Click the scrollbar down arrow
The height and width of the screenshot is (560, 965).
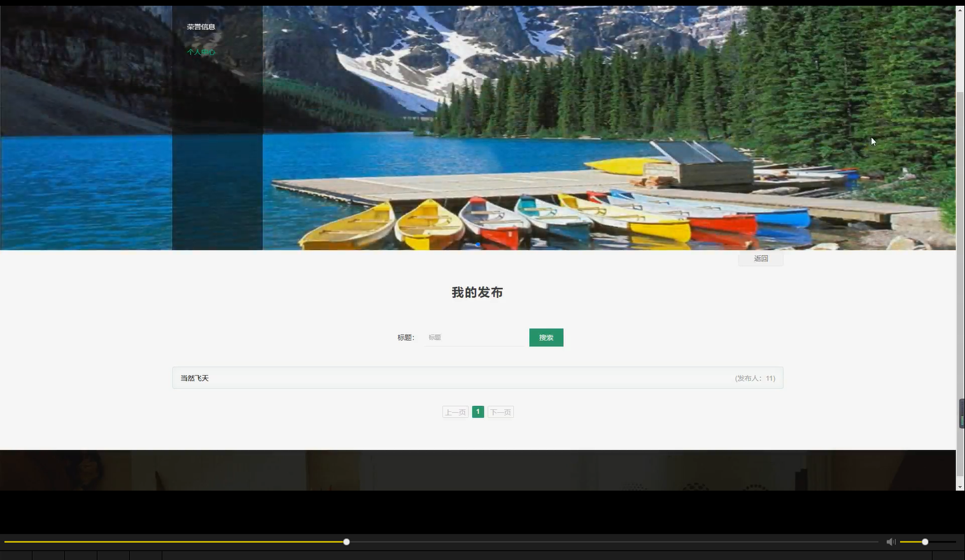[960, 486]
